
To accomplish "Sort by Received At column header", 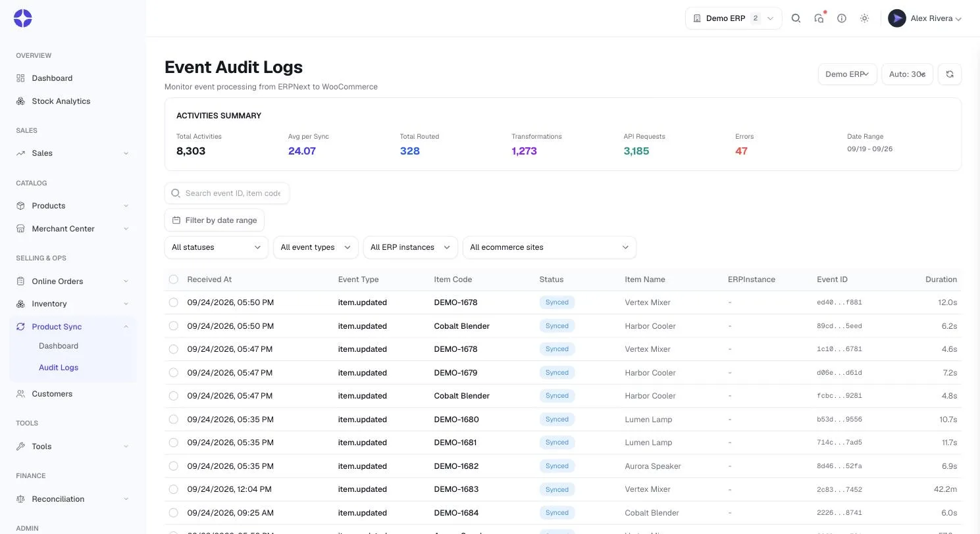I will pyautogui.click(x=209, y=279).
